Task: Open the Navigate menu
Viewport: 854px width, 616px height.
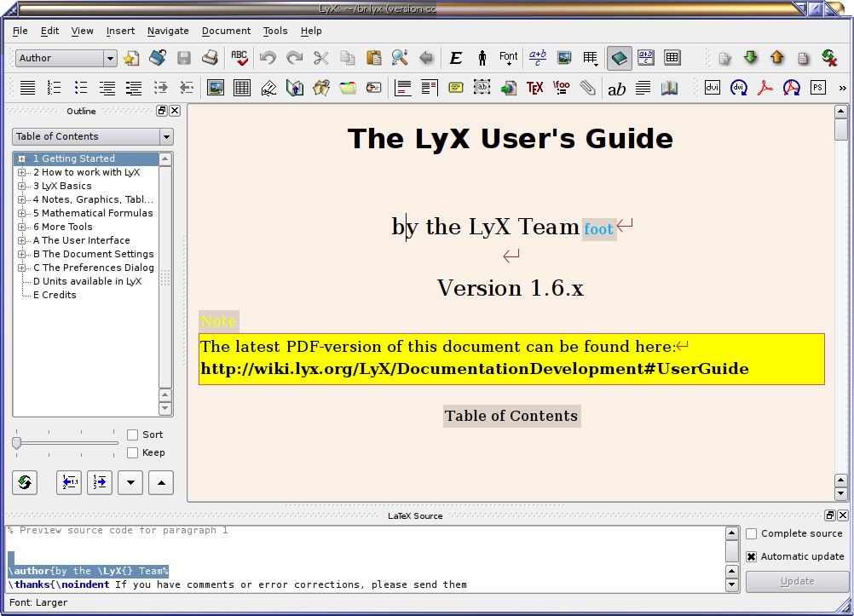Action: [168, 31]
